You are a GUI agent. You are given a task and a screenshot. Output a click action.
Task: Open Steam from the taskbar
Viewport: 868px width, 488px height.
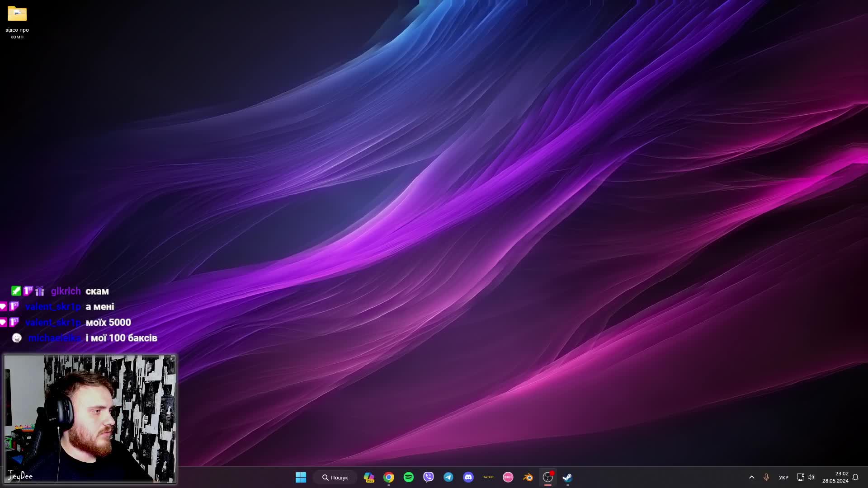coord(568,477)
